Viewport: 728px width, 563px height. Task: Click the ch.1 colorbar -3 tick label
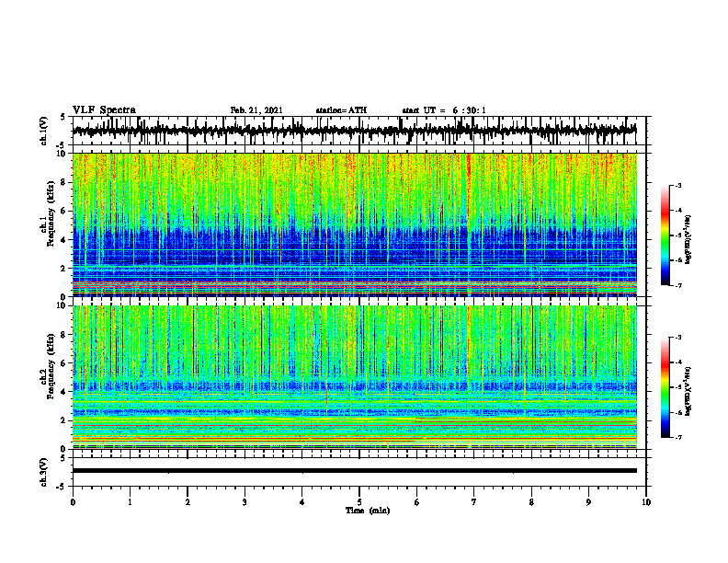(678, 185)
